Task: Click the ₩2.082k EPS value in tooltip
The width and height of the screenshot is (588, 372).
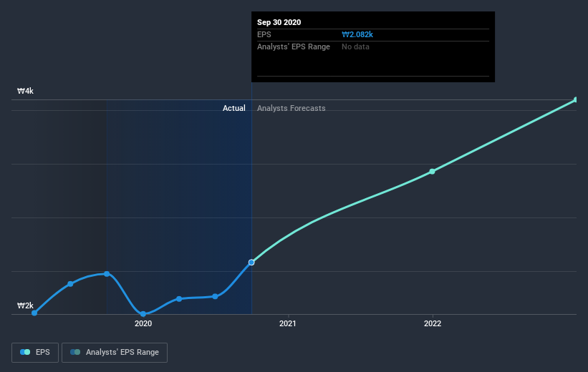Action: pos(357,34)
